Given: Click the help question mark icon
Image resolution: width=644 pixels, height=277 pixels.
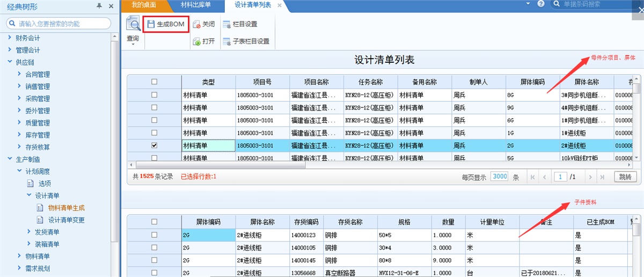Looking at the screenshot, I should tap(540, 4).
